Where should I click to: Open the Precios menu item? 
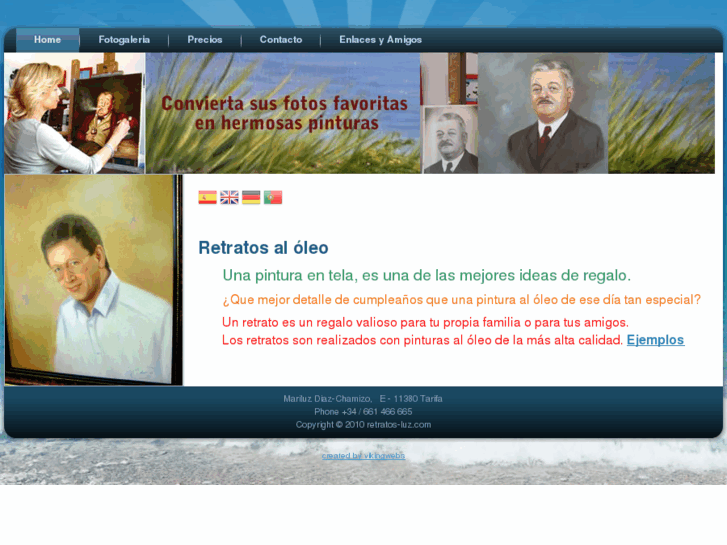pyautogui.click(x=205, y=40)
